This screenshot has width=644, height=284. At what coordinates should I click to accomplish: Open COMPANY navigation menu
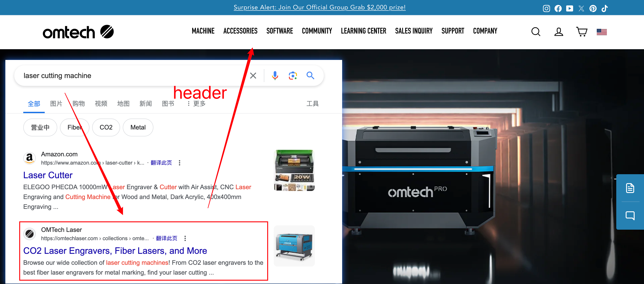[x=485, y=31]
